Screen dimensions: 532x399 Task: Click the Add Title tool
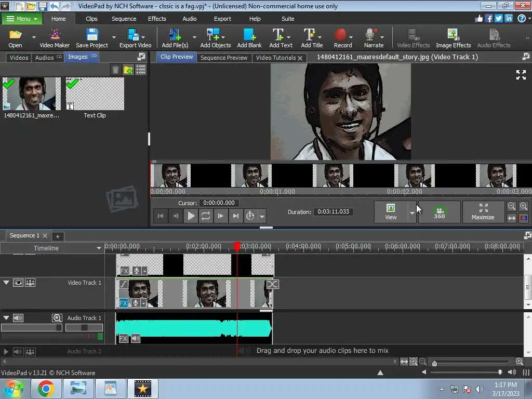(312, 38)
